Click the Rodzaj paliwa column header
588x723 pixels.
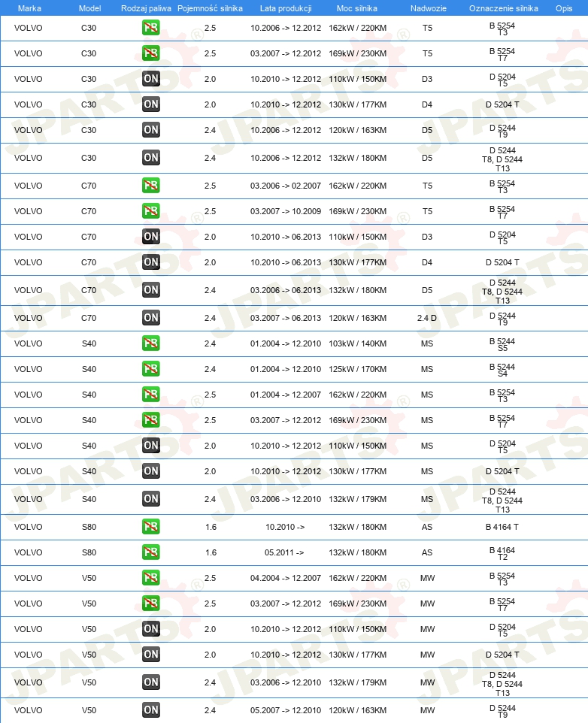pyautogui.click(x=146, y=8)
